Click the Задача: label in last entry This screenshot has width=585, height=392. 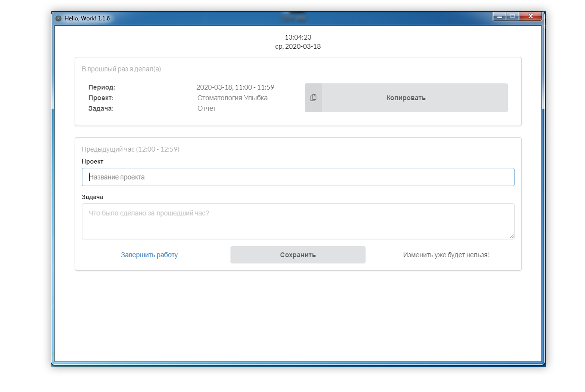(101, 108)
